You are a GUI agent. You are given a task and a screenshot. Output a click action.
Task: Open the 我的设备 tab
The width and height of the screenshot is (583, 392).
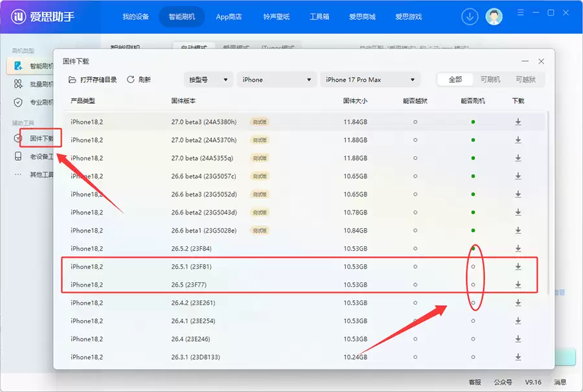[136, 17]
